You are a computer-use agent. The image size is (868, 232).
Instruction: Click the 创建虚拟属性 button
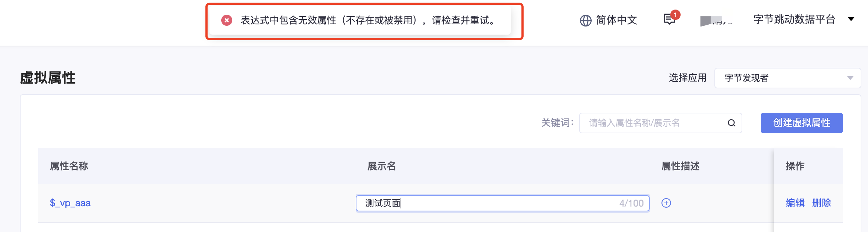[801, 123]
